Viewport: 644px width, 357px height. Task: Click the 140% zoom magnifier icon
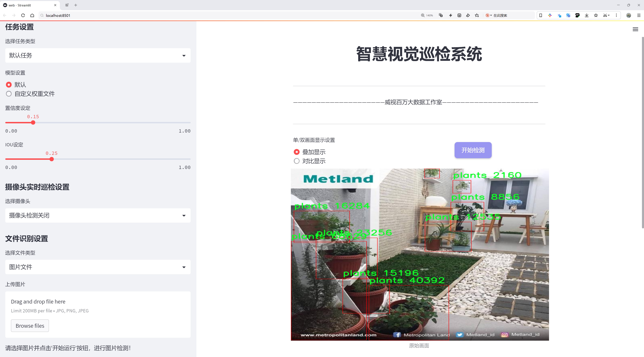(x=423, y=15)
